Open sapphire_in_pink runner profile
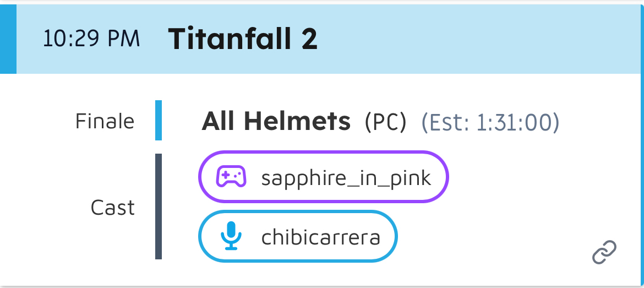644x288 pixels. coord(346,178)
